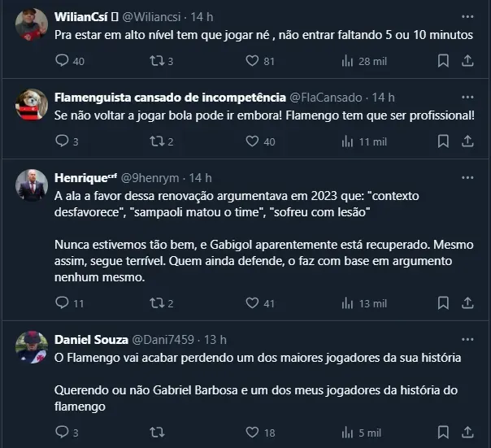Retweet Henrique's post about Gabigol
The height and width of the screenshot is (448, 491).
(157, 303)
